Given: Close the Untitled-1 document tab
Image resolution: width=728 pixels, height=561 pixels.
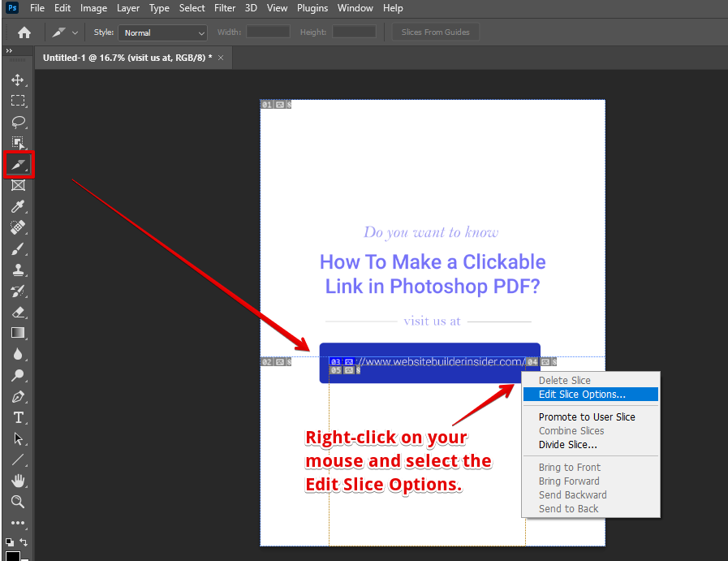Looking at the screenshot, I should click(221, 58).
